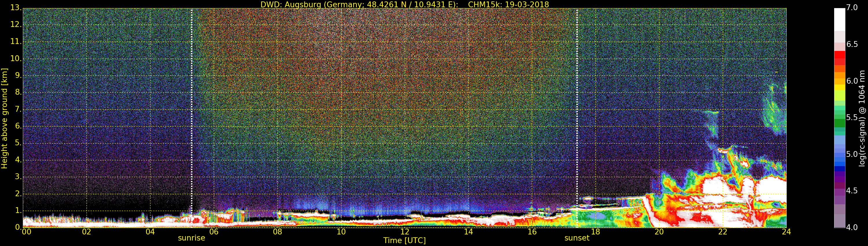
Task: Click the '1.' label on the height axis
Action: 18,210
